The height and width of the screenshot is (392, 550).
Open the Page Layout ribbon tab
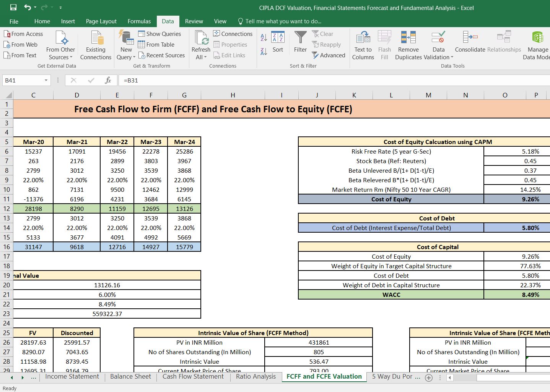(x=101, y=21)
